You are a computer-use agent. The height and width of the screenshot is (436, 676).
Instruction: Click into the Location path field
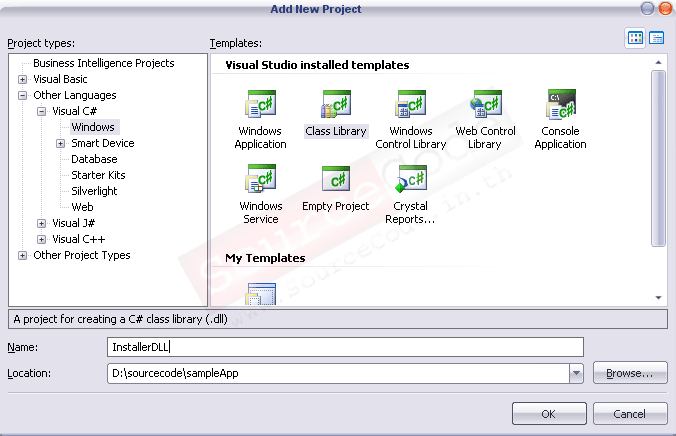(338, 373)
